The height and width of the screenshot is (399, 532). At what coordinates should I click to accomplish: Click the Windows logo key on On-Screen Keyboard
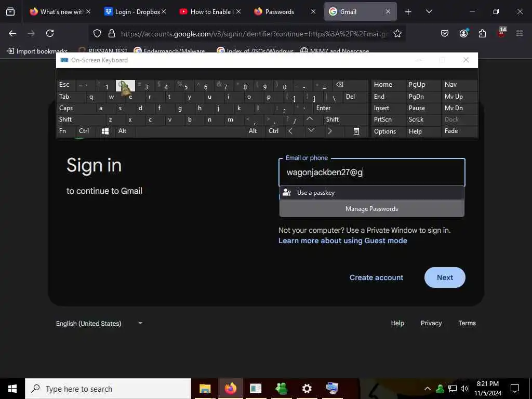[x=105, y=131]
